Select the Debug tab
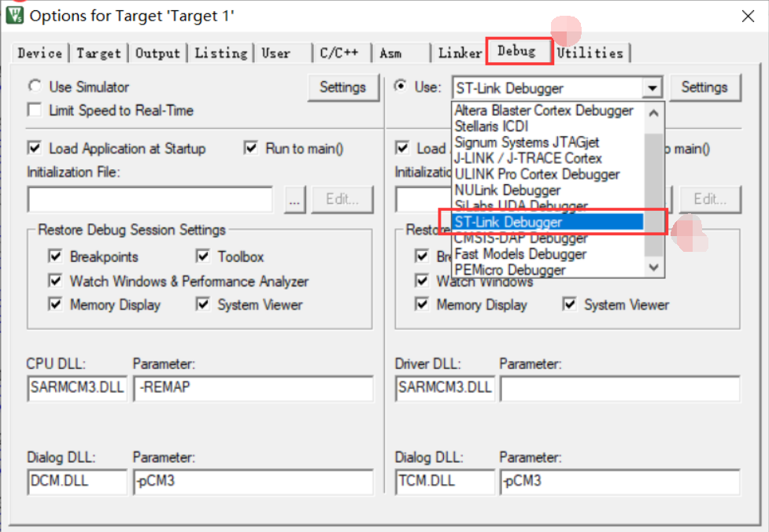The width and height of the screenshot is (769, 532). [x=517, y=50]
